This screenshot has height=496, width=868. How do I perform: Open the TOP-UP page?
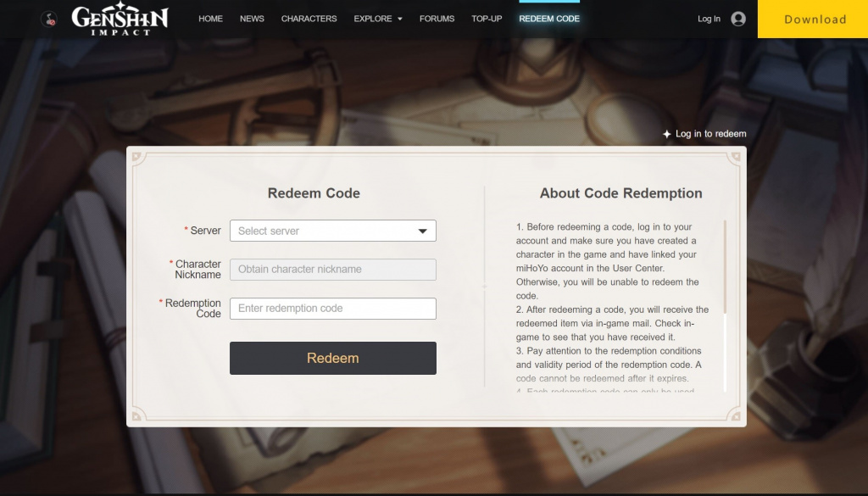(487, 19)
